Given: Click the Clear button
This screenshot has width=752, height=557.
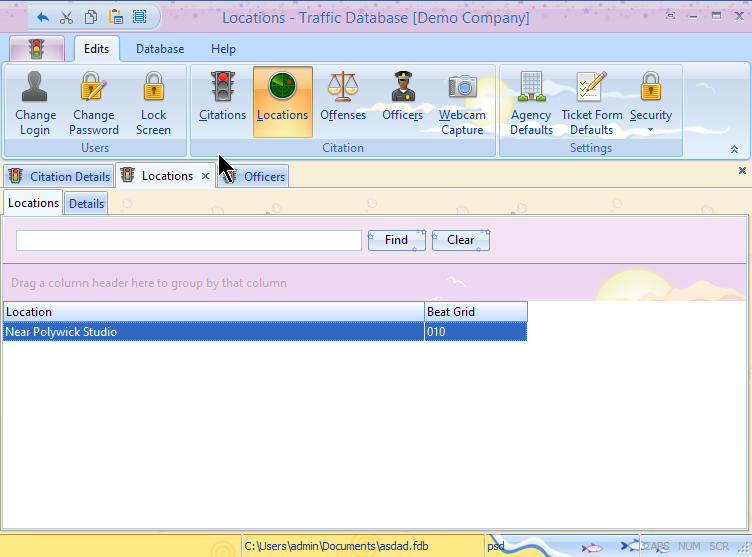Looking at the screenshot, I should (x=461, y=240).
